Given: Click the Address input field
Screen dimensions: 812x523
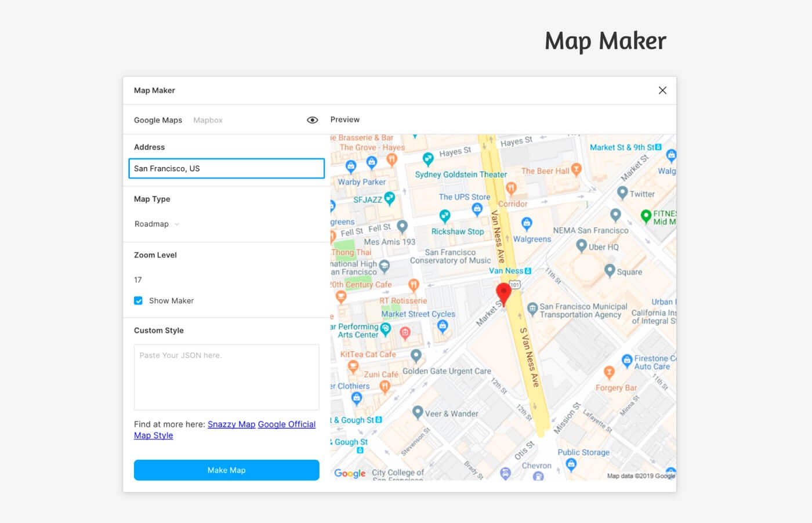Looking at the screenshot, I should [x=226, y=168].
